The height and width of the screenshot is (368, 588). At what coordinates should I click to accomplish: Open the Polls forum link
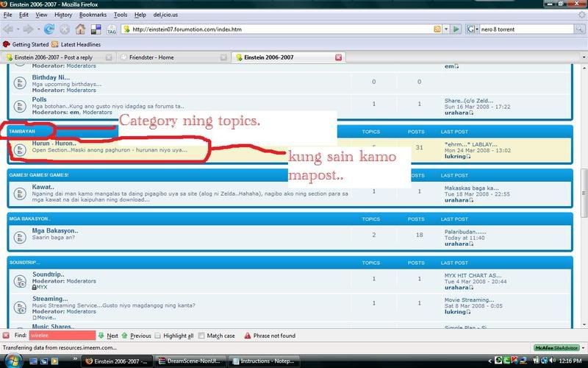pos(39,99)
